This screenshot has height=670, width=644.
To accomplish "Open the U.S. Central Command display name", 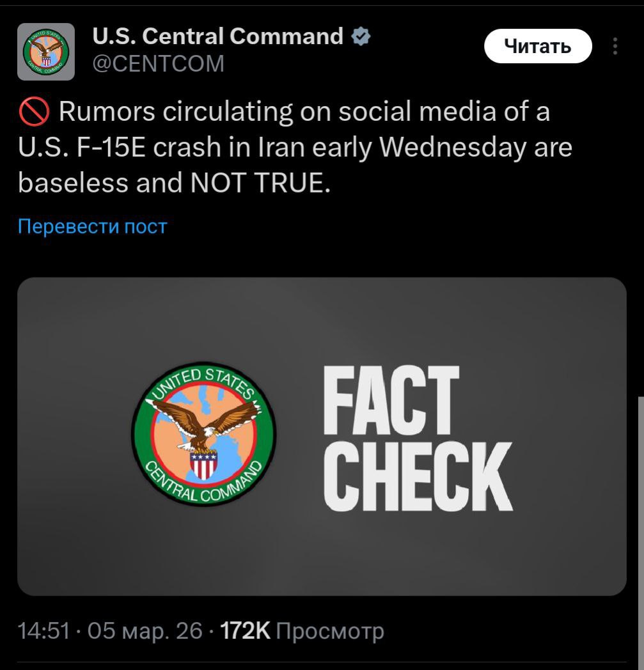I will click(x=218, y=36).
